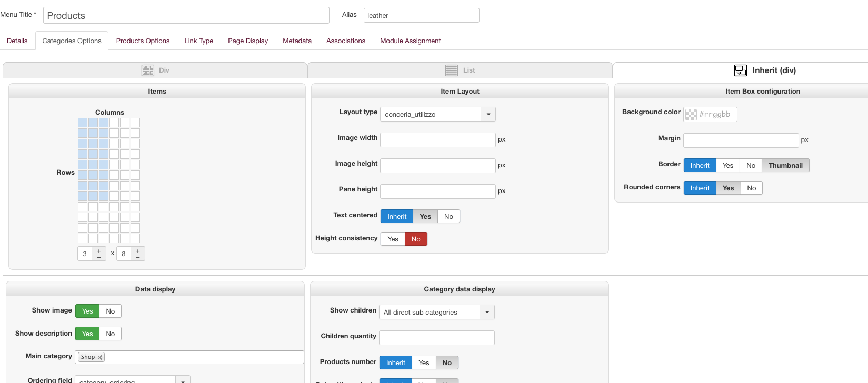Remove the Shop tag from Main category

point(99,357)
